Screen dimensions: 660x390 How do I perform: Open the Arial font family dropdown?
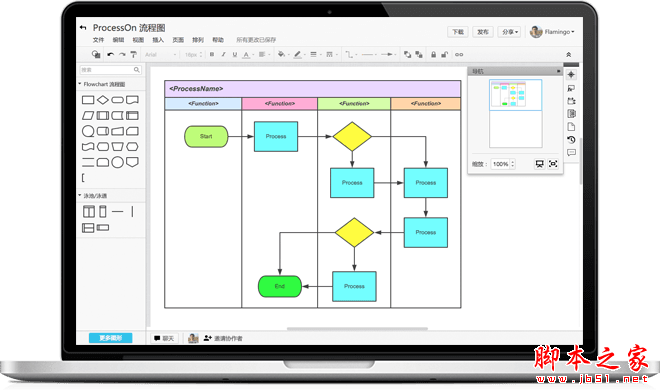pyautogui.click(x=160, y=55)
